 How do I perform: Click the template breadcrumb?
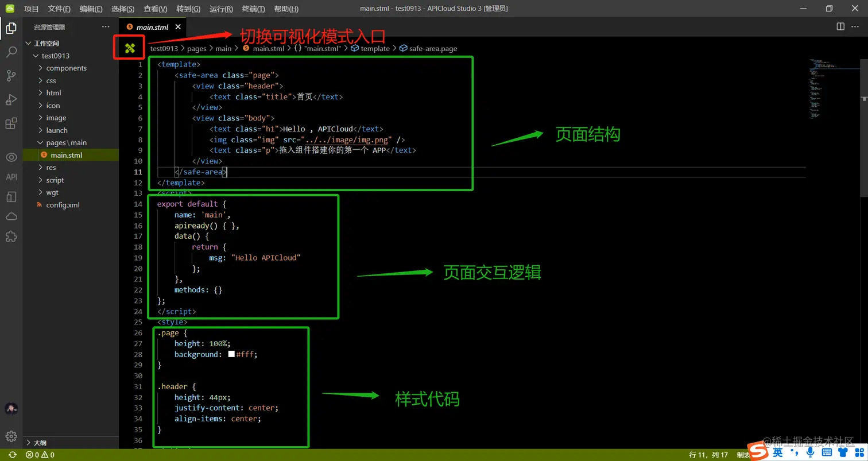click(x=370, y=49)
